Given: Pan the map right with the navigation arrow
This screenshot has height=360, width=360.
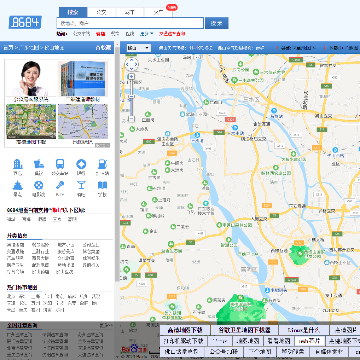Looking at the screenshot, I should click(136, 64).
